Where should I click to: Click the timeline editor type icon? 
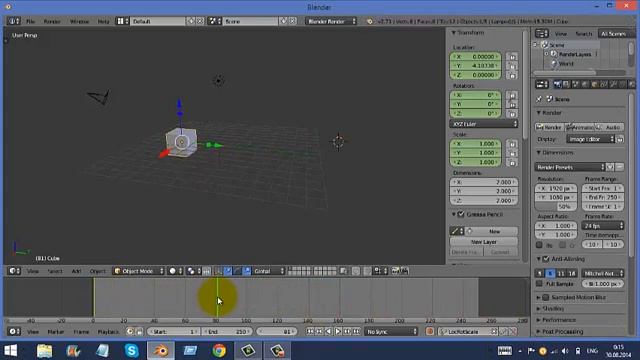pyautogui.click(x=14, y=332)
